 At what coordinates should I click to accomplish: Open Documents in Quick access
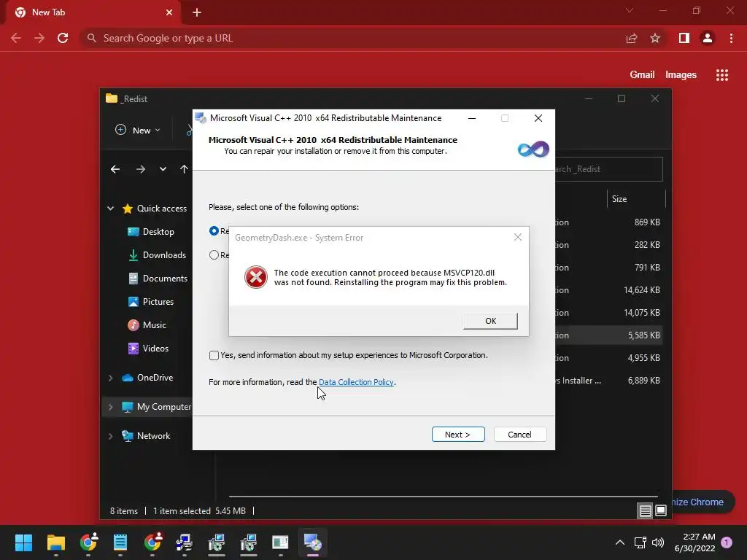tap(158, 279)
